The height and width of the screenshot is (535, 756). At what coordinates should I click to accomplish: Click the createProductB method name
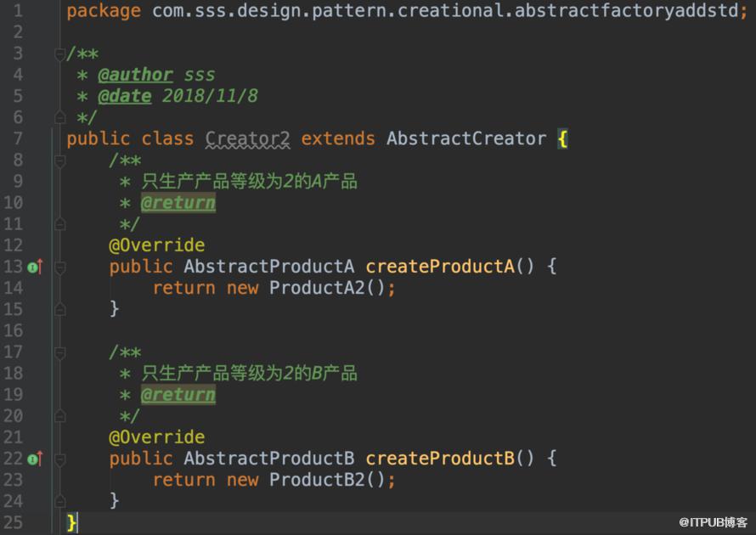pos(440,459)
